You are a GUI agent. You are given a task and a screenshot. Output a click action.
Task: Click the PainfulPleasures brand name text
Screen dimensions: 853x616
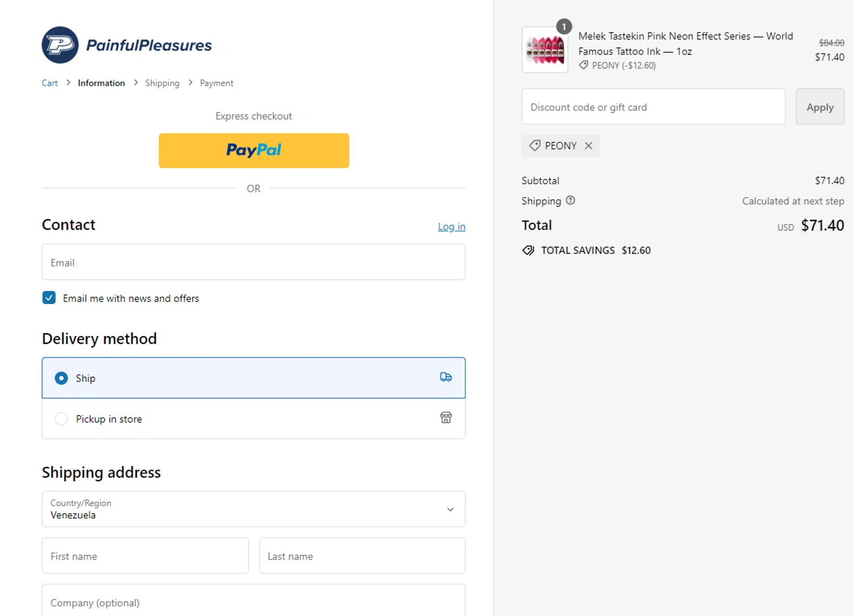(x=149, y=45)
